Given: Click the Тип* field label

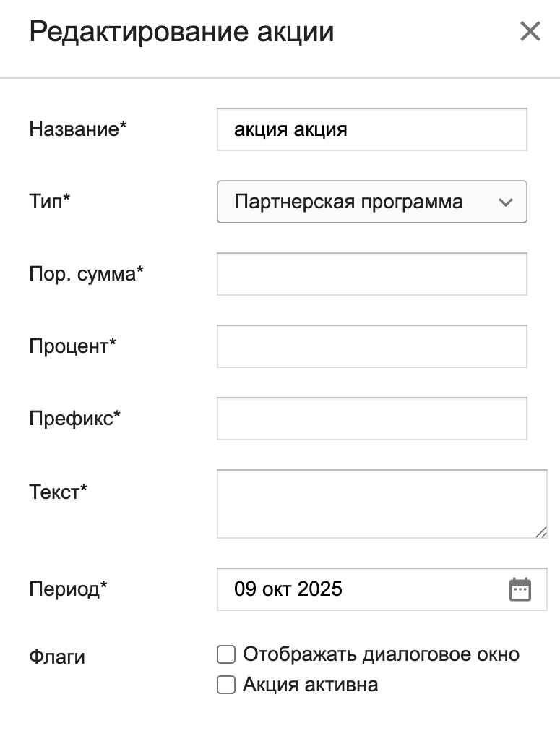Looking at the screenshot, I should [50, 202].
